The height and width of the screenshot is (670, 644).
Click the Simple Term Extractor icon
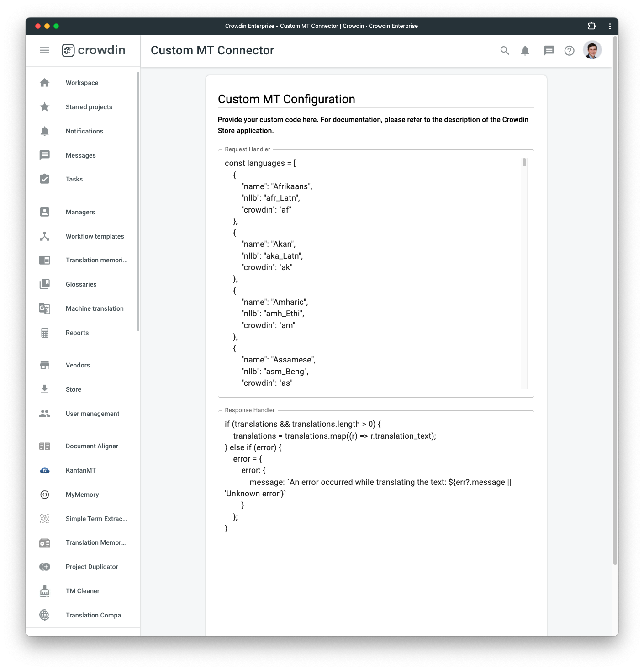point(45,519)
